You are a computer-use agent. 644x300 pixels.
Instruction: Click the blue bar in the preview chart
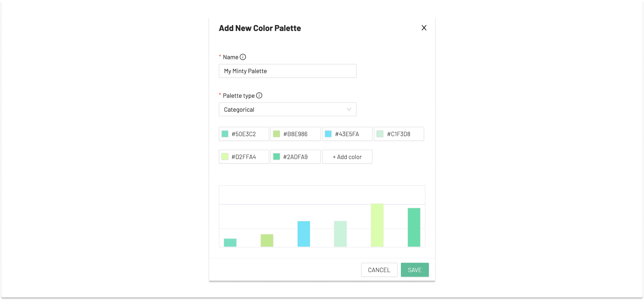(x=304, y=234)
